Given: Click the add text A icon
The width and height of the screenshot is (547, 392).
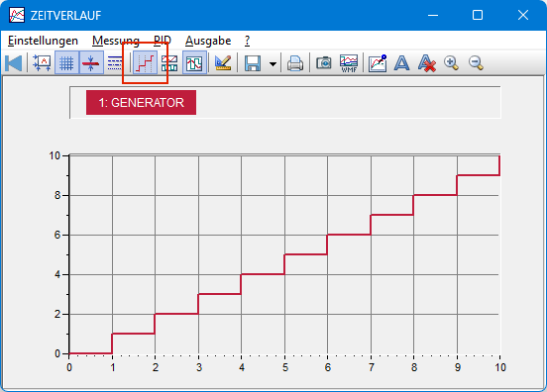Looking at the screenshot, I should 401,63.
